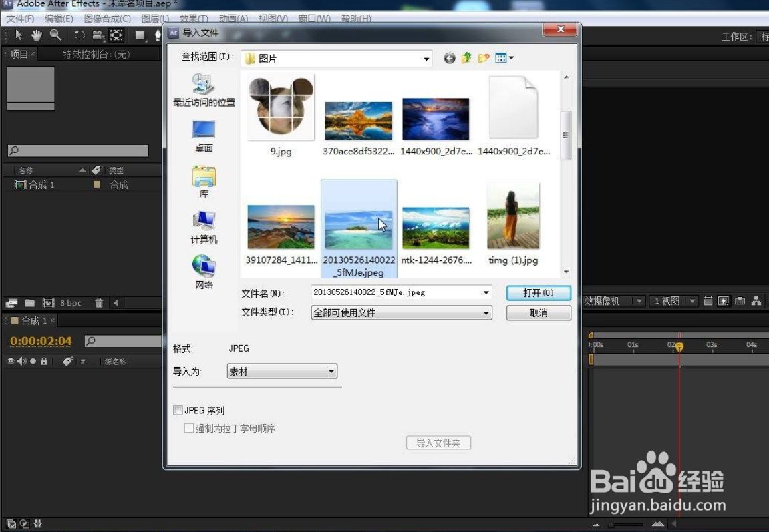Expand the 导入为 dropdown

point(331,371)
